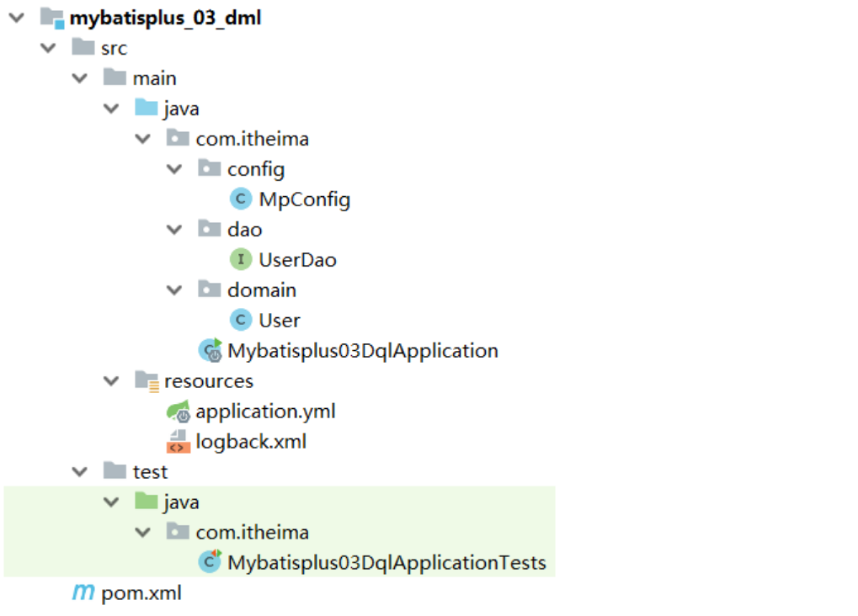Collapse the config package chevron

coord(174,168)
